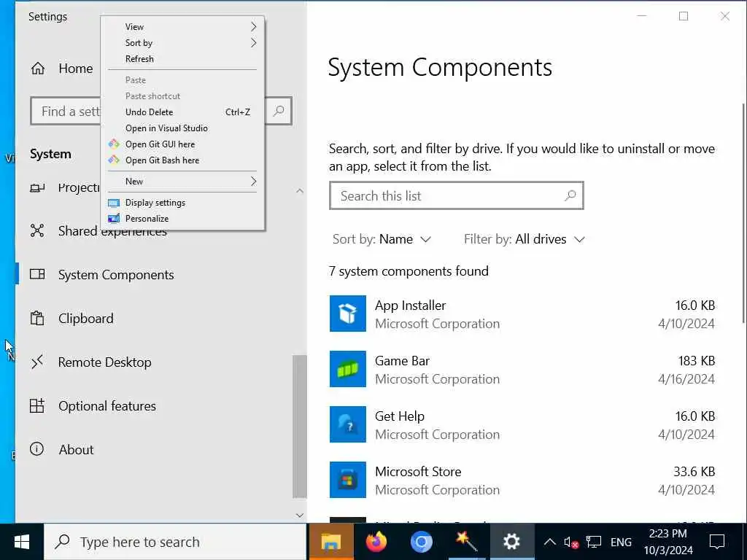Image resolution: width=747 pixels, height=560 pixels.
Task: Select Open Git Bash here
Action: [x=182, y=160]
